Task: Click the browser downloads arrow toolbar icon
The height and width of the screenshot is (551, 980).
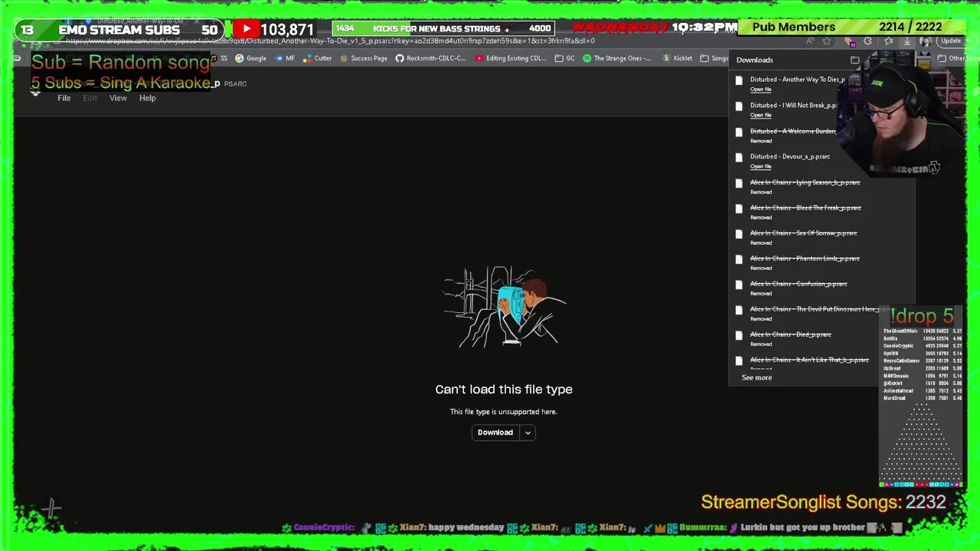Action: 906,41
